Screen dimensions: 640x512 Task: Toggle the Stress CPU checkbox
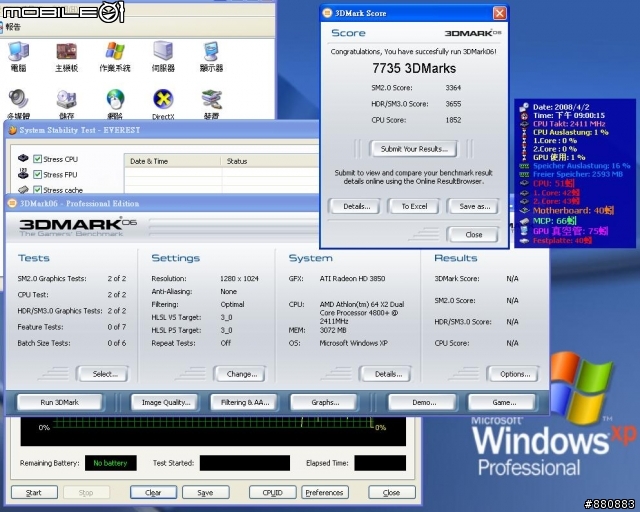coord(38,159)
